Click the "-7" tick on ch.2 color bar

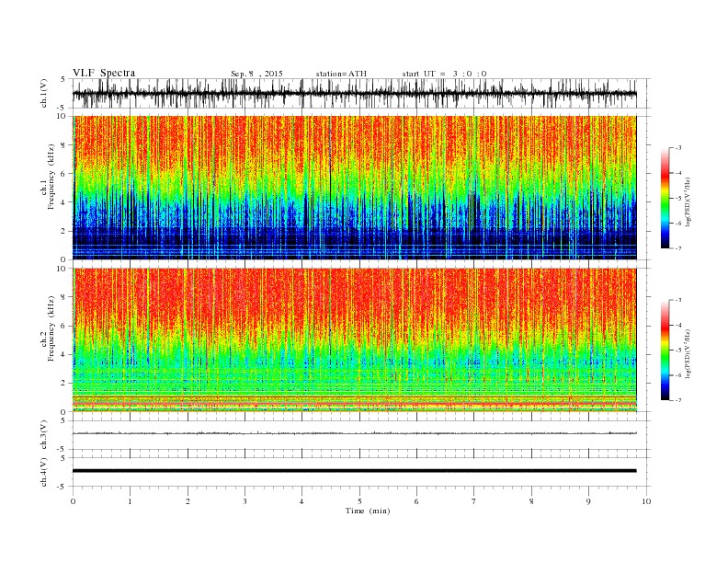pos(678,400)
